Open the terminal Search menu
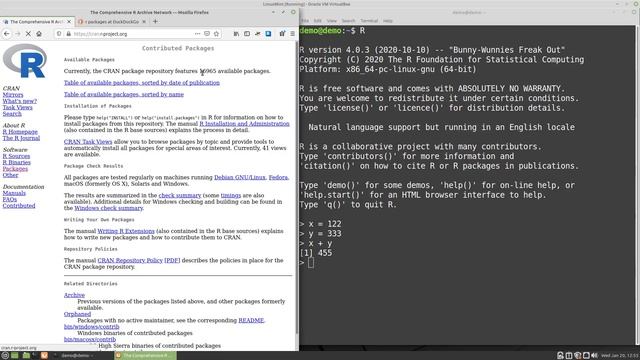 click(x=348, y=21)
